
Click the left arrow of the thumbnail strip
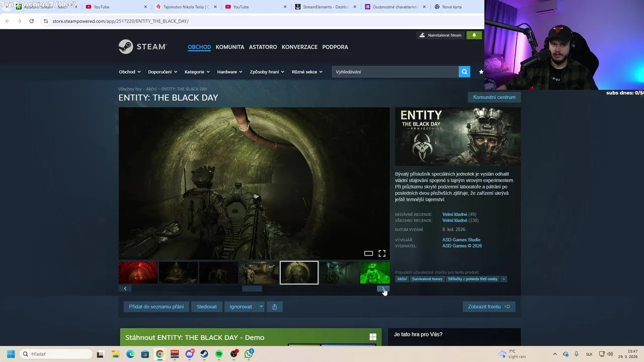click(x=125, y=289)
